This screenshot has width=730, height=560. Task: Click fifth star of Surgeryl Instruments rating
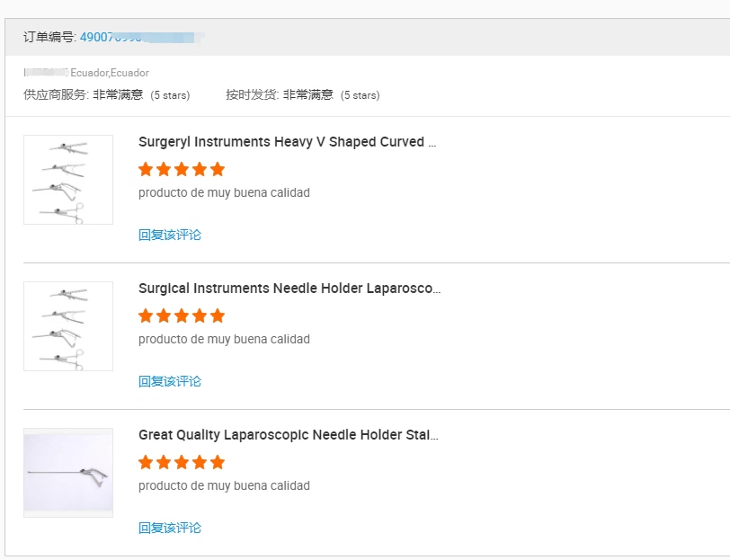(218, 169)
